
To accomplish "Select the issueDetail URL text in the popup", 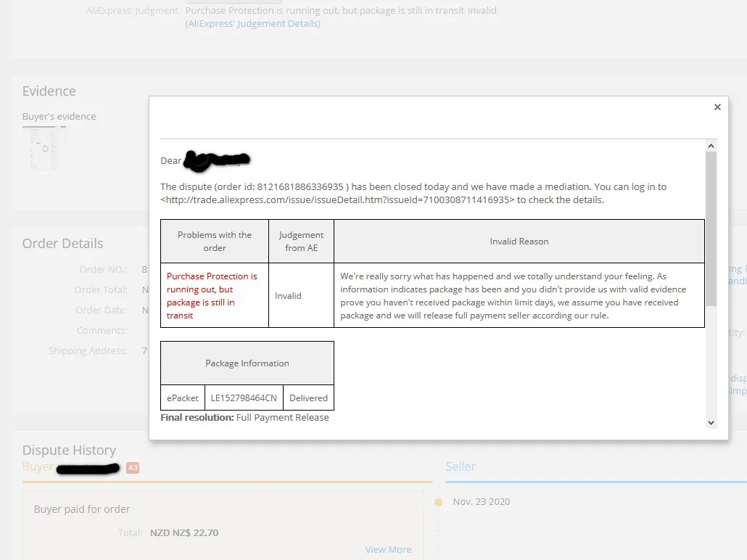I will tap(337, 199).
